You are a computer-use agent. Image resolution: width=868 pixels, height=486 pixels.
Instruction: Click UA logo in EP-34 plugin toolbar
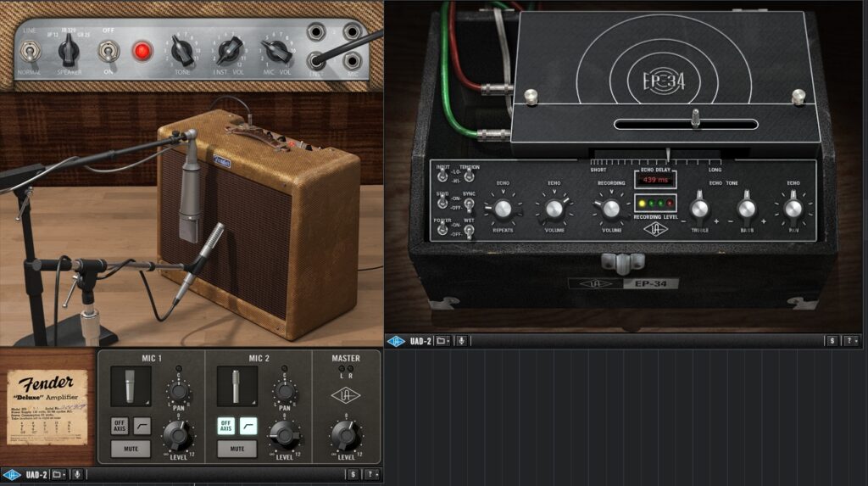tap(396, 341)
